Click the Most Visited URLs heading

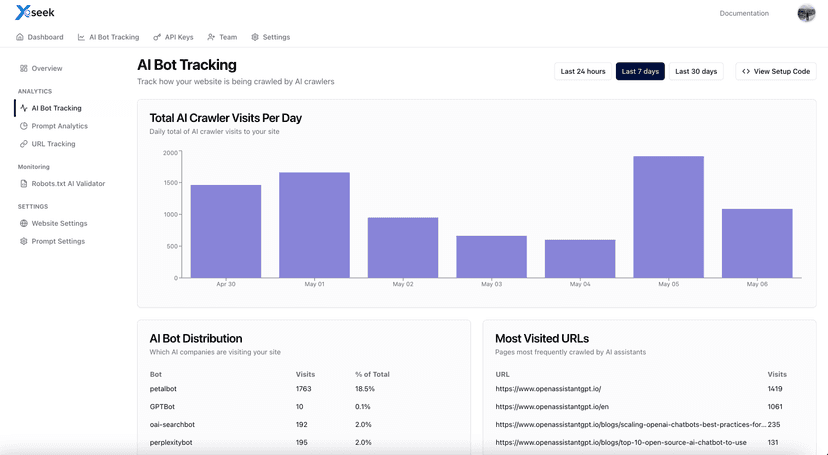coord(542,338)
